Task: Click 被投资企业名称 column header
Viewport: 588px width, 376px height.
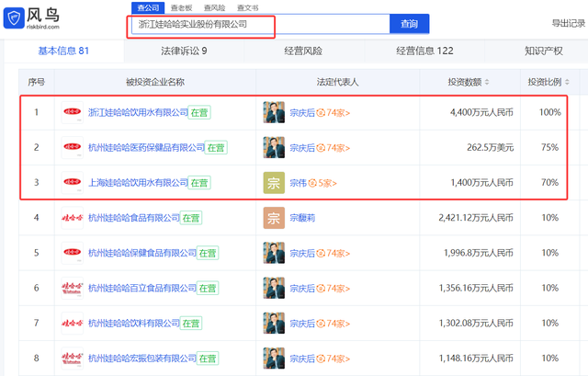Action: (x=155, y=82)
